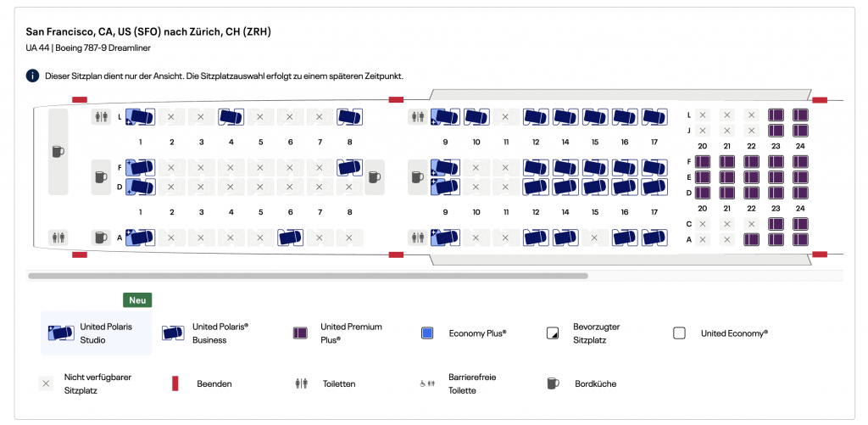868x425 pixels.
Task: Pick Polaris Business seat 6A
Action: click(291, 238)
